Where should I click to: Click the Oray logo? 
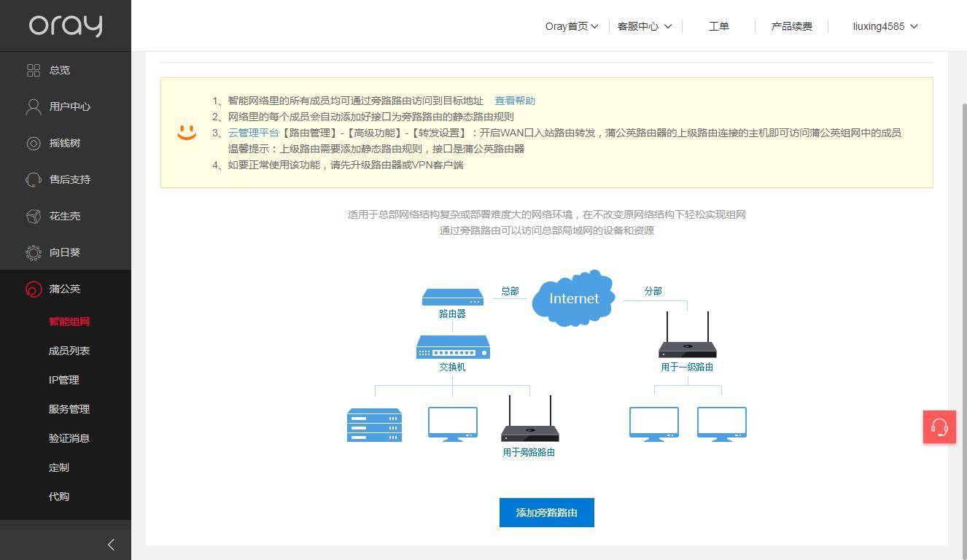coord(65,26)
